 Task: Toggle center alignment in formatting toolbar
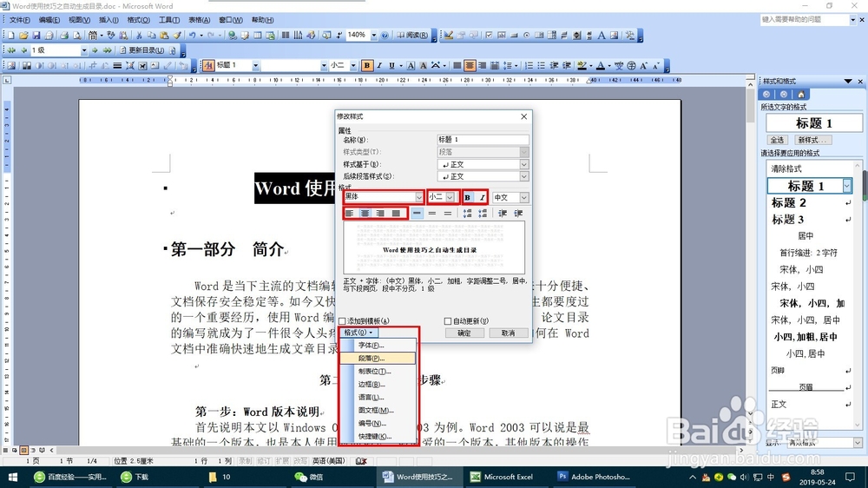point(470,65)
